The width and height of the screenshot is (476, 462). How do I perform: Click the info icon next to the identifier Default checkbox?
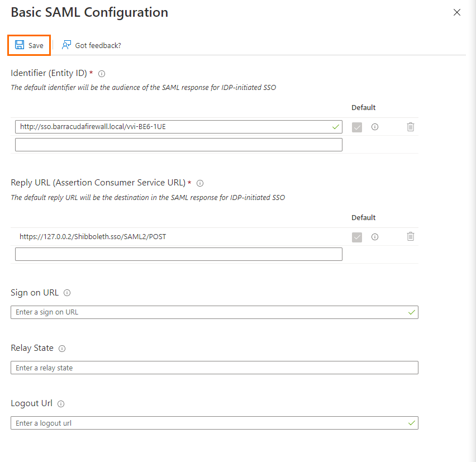pos(374,127)
